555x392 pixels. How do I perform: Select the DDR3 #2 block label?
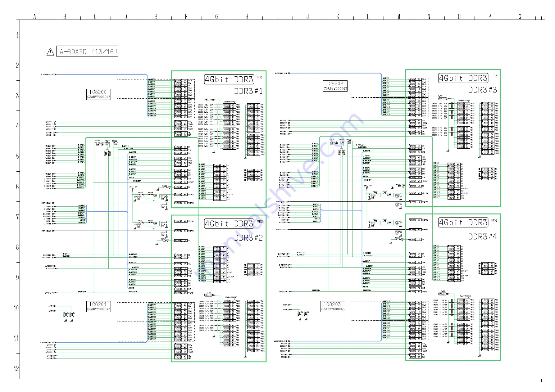[x=248, y=238]
